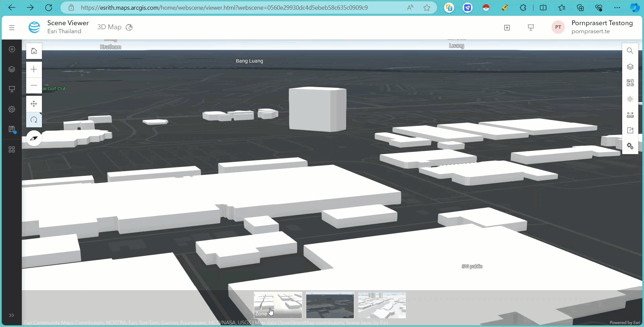Click the app launcher plus-box icon in header
Screen dimensions: 644x327
coord(507,27)
